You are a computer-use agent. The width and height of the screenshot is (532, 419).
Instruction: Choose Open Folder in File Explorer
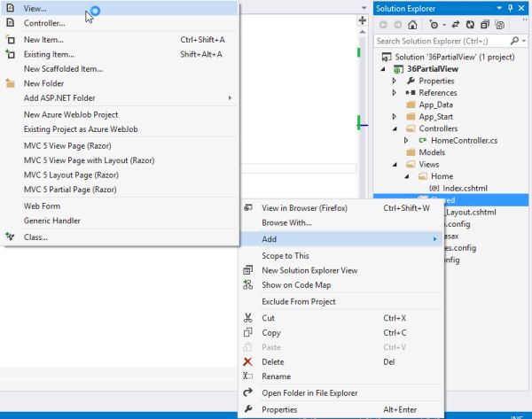point(341,393)
